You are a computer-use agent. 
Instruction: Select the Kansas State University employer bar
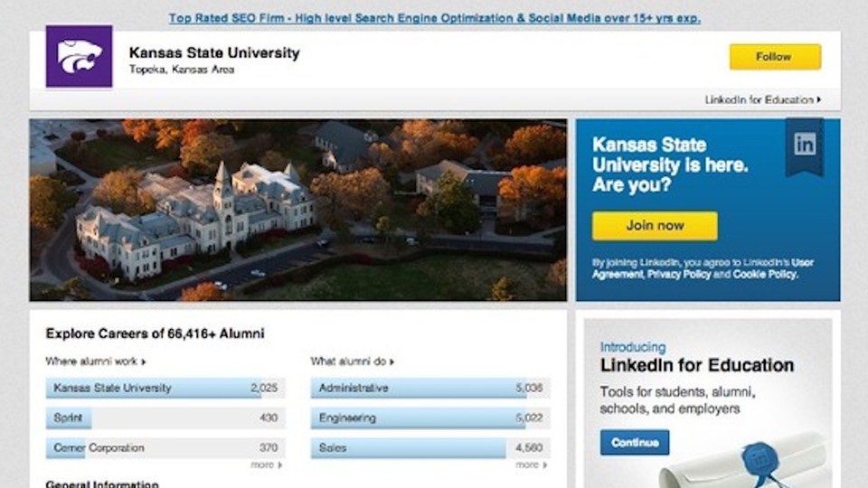click(165, 389)
